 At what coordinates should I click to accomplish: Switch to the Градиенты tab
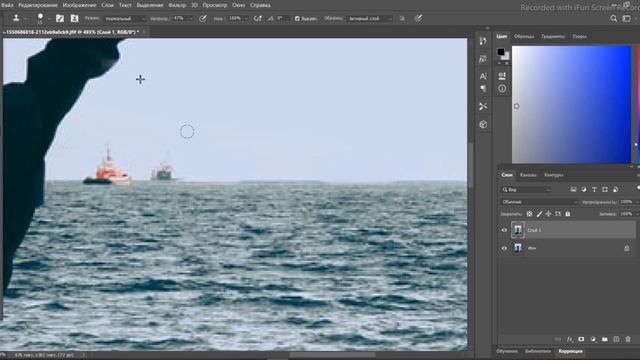coord(553,36)
